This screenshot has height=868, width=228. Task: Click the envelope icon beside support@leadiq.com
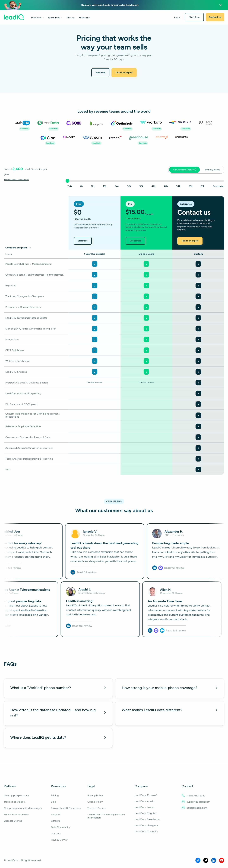[x=183, y=802]
